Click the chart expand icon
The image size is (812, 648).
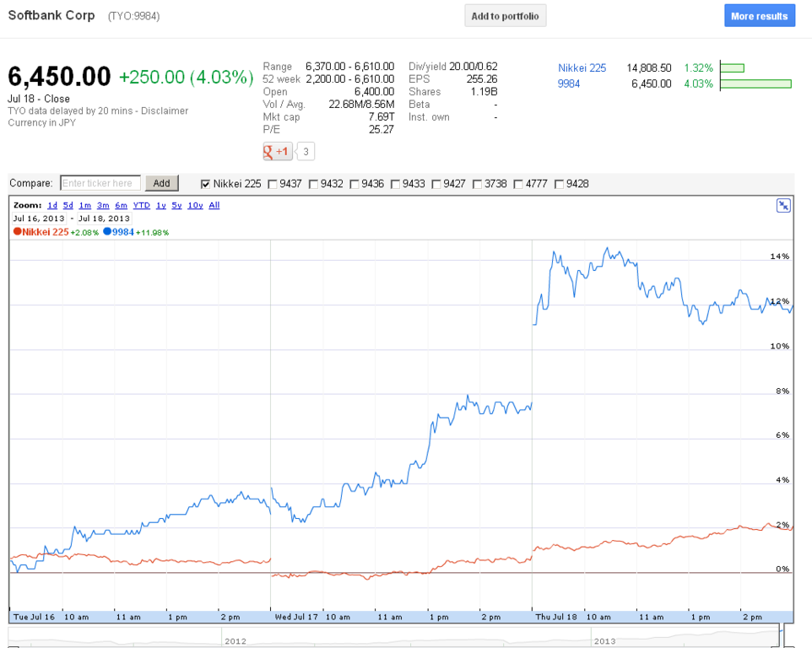tap(783, 206)
